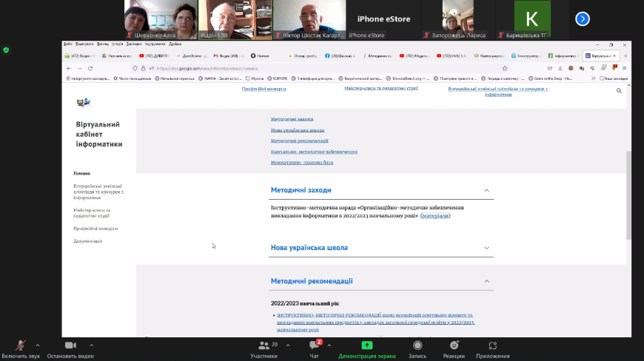Open a new browser tab with plus
Viewport: 644px width, 361px height.
[x=625, y=55]
